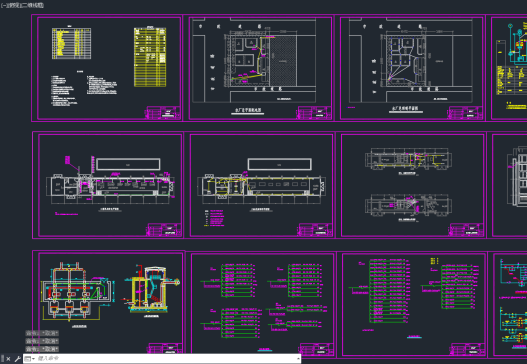This screenshot has width=527, height=364.
Task: Select the pump room plan with three pumps
Action: pos(77,291)
